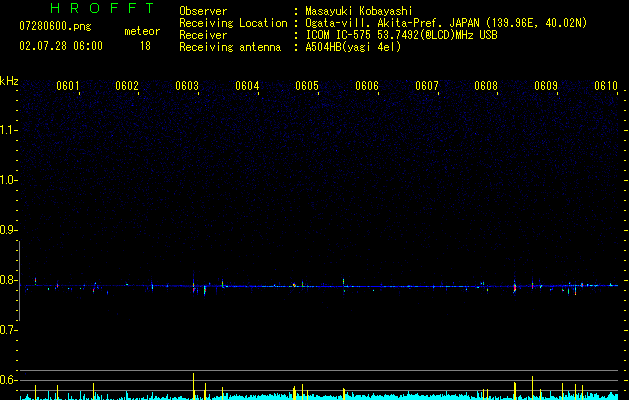Click the Receiver label

point(203,35)
